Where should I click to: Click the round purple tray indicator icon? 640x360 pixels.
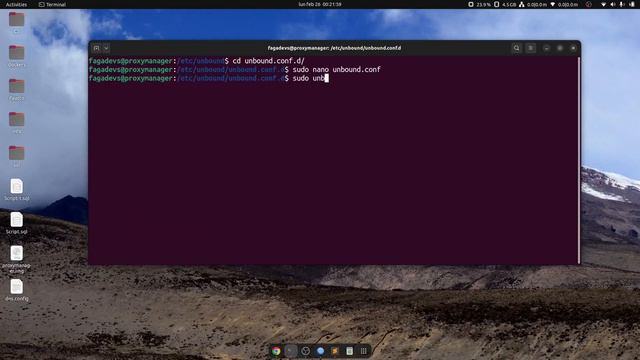click(589, 4)
